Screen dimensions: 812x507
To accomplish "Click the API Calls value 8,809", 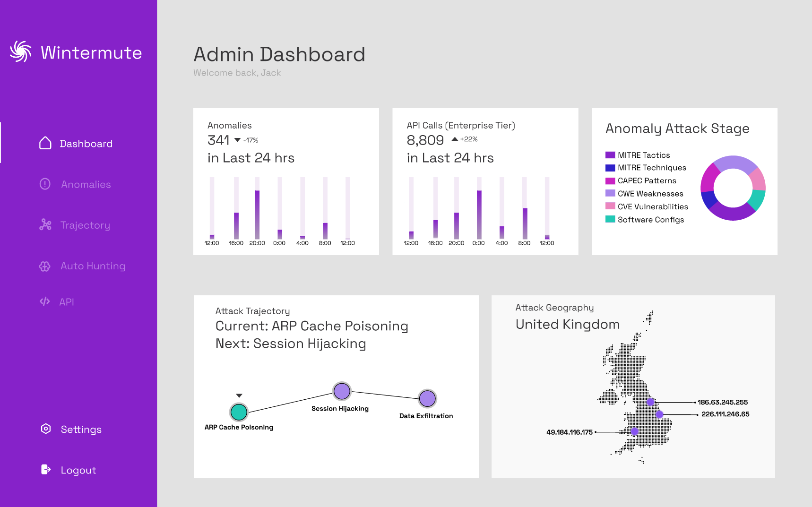I will (425, 140).
